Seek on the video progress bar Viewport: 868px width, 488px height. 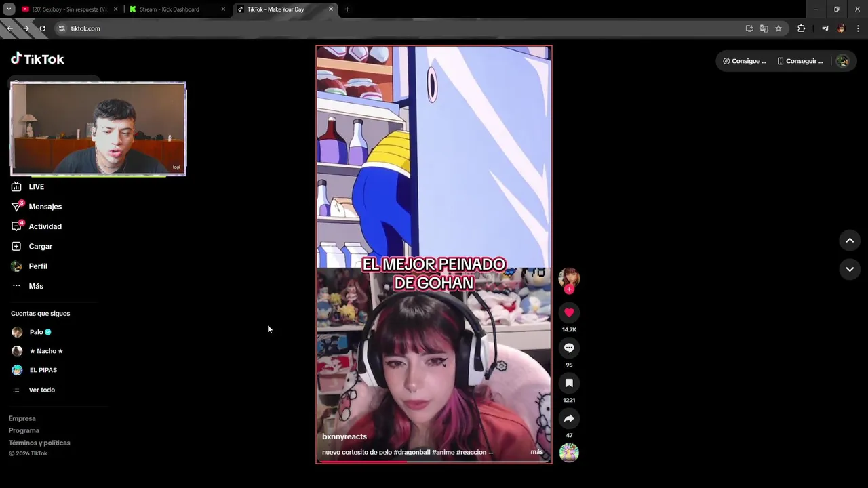(434, 462)
